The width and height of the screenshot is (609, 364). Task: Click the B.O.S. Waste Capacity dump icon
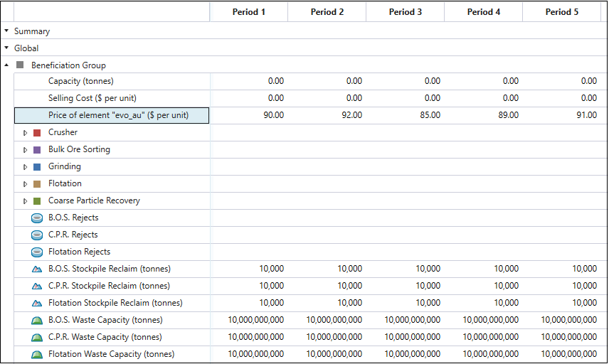click(x=37, y=321)
